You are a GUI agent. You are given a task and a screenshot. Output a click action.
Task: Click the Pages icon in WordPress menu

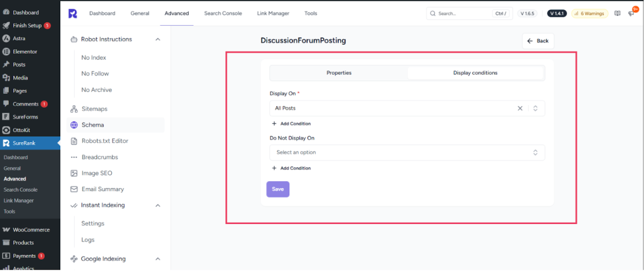[x=6, y=91]
